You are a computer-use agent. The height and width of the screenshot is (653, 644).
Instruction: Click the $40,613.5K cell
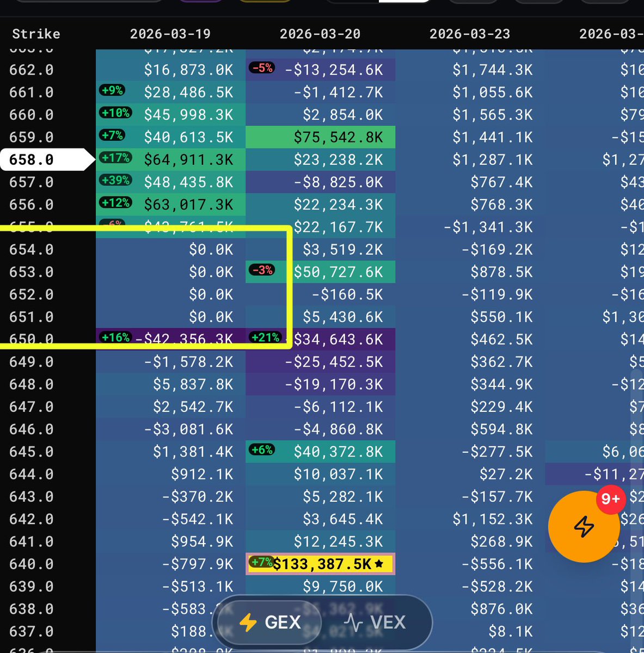(x=171, y=137)
